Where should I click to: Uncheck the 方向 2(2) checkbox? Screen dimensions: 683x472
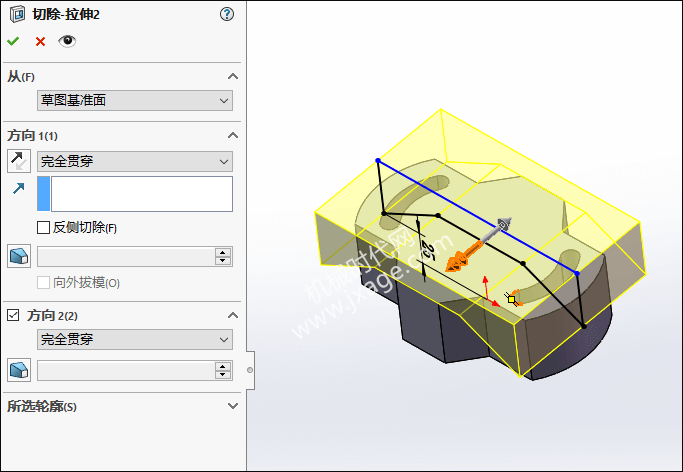(13, 315)
